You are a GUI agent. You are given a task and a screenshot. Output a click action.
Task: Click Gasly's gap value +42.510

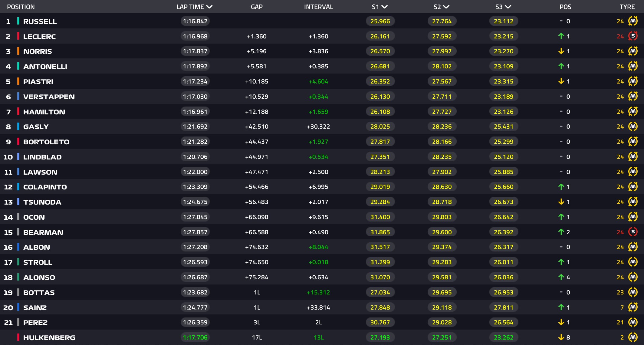click(x=257, y=126)
